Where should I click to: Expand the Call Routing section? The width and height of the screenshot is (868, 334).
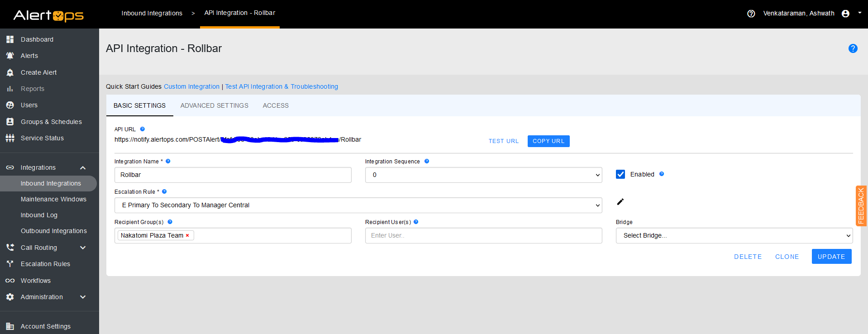point(83,248)
